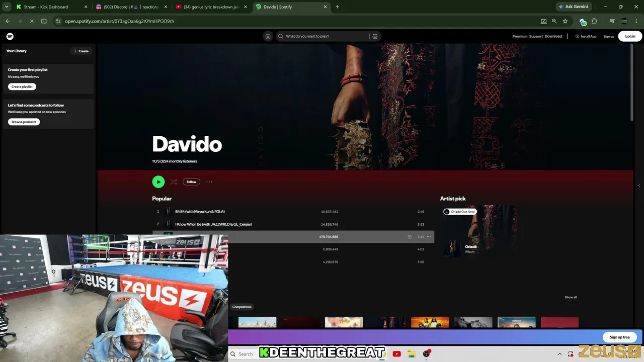Screen dimensions: 644x362
Task: Select the track B4 B4 (with Mayorkun & FOLA)
Action: (200, 212)
